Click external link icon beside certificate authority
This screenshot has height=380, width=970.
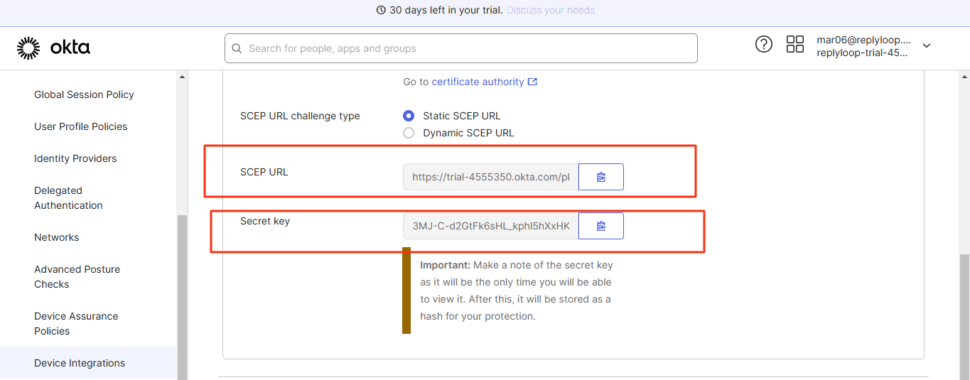[533, 82]
